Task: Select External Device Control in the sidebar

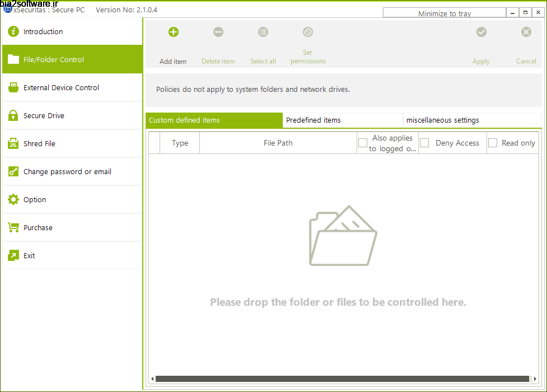Action: pos(12,87)
